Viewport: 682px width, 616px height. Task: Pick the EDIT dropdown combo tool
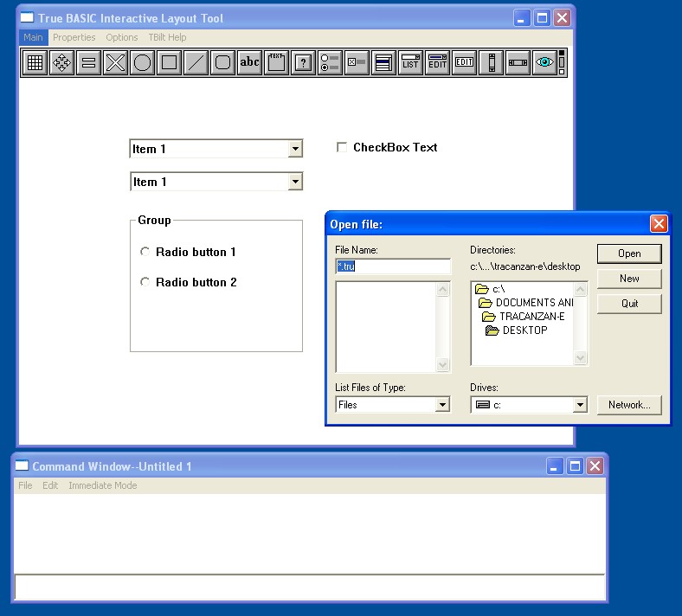[438, 63]
